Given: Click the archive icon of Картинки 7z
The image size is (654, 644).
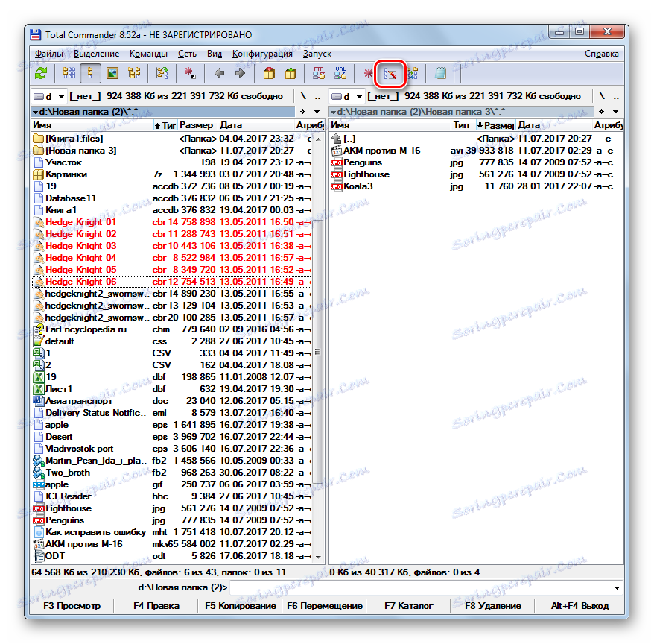Looking at the screenshot, I should click(39, 174).
